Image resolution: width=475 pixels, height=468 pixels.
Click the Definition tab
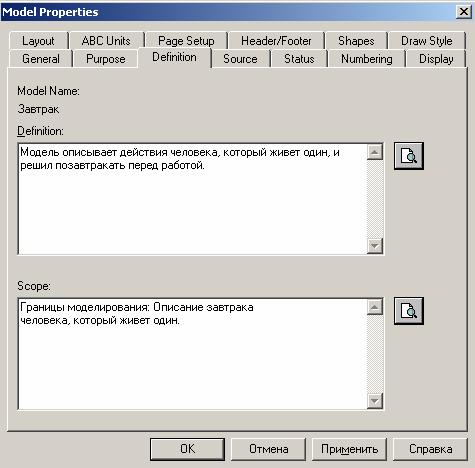(x=174, y=57)
